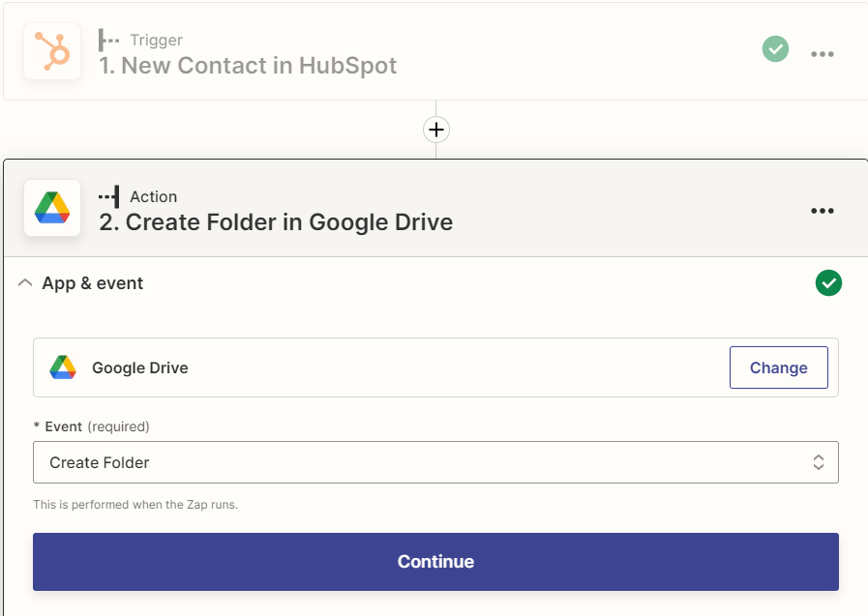Click the Trigger label above HubSpot step
The image size is (868, 616).
[156, 40]
